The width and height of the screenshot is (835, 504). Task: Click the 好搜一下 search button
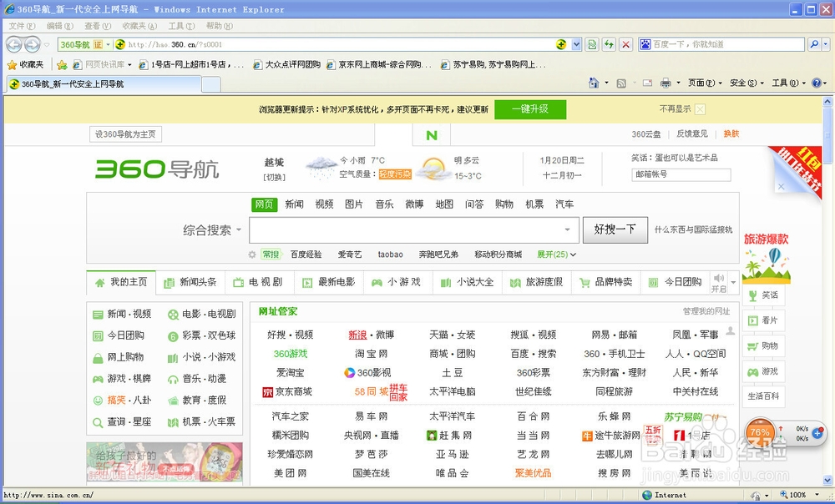click(615, 230)
